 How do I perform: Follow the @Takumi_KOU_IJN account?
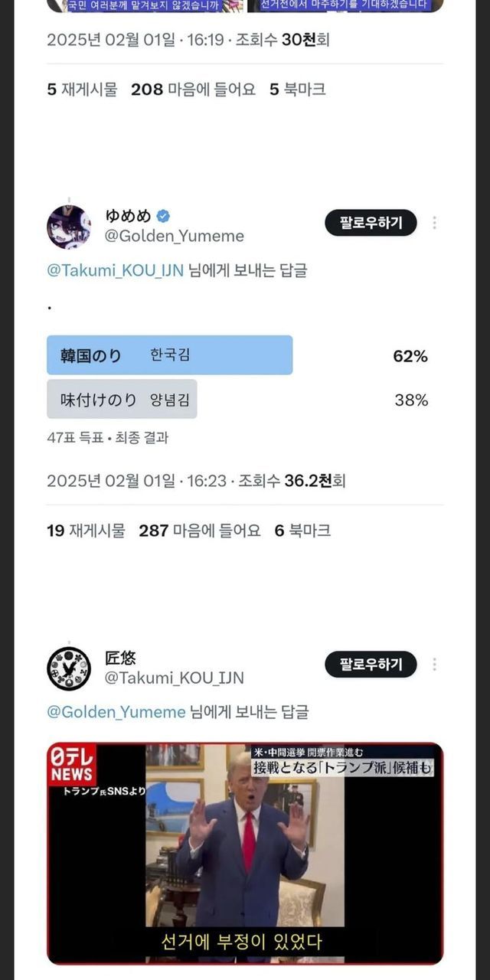(371, 665)
